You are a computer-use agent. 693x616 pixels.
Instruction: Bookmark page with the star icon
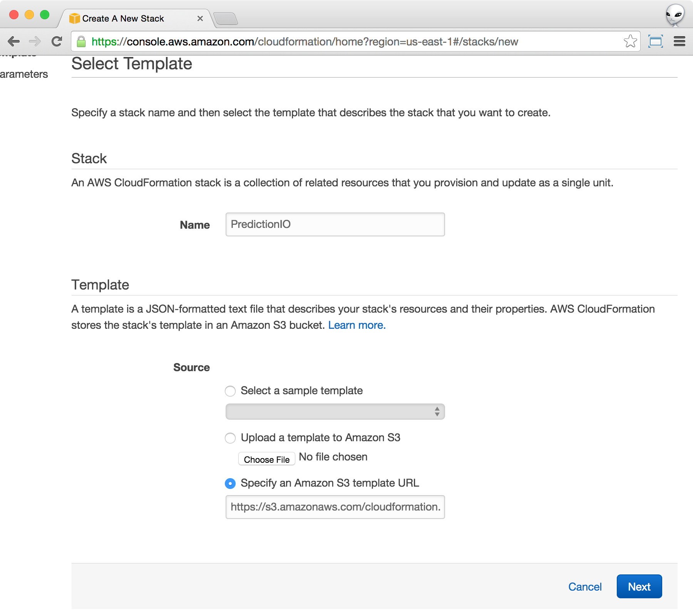pos(630,41)
